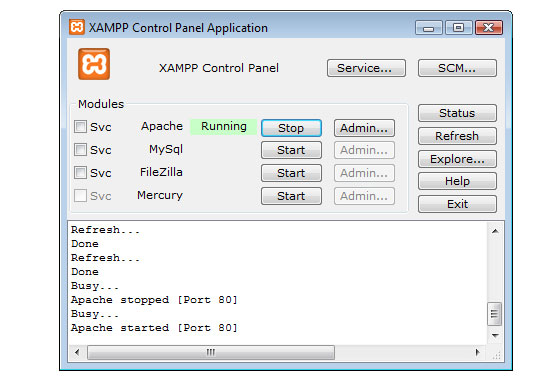Close the XAMPP Control Panel window
550x378 pixels.
[489, 28]
